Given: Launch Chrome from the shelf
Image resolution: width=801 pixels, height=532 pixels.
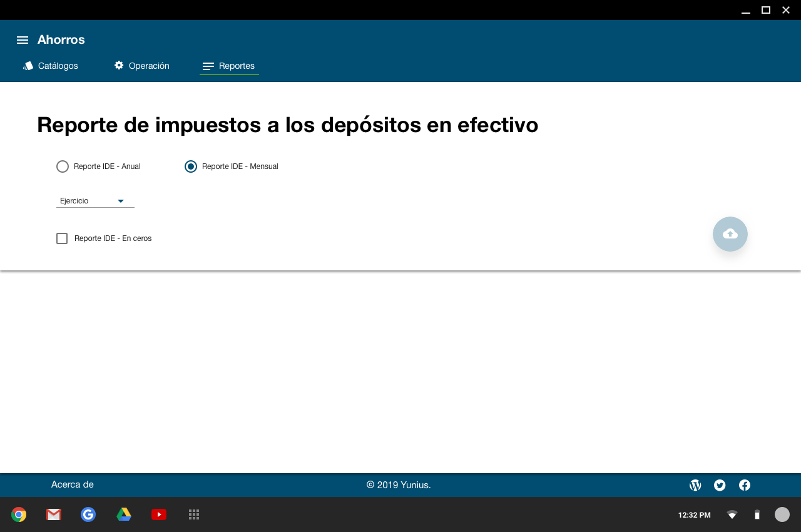Looking at the screenshot, I should pos(19,514).
